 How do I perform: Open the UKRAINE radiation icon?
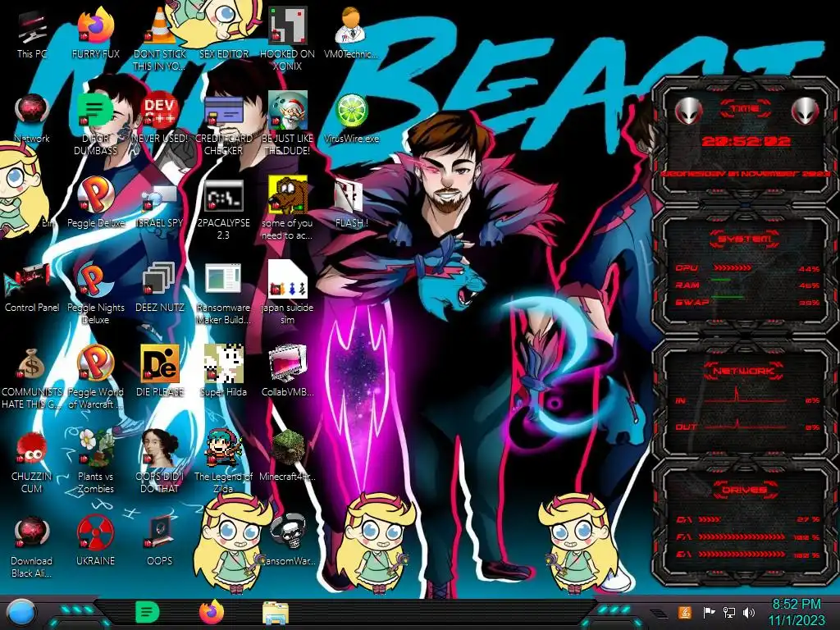(95, 540)
